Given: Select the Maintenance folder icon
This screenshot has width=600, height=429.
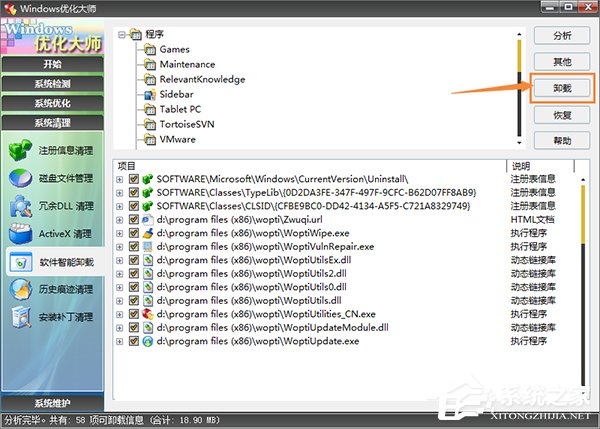Looking at the screenshot, I should 150,64.
